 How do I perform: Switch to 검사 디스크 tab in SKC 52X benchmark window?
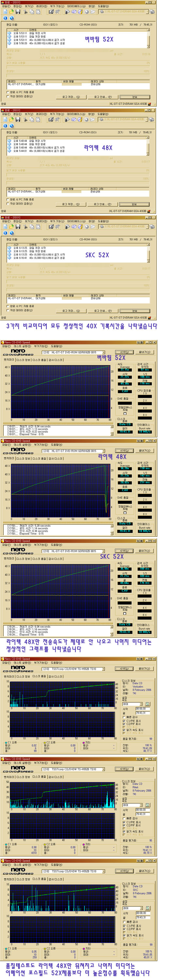pos(55,559)
